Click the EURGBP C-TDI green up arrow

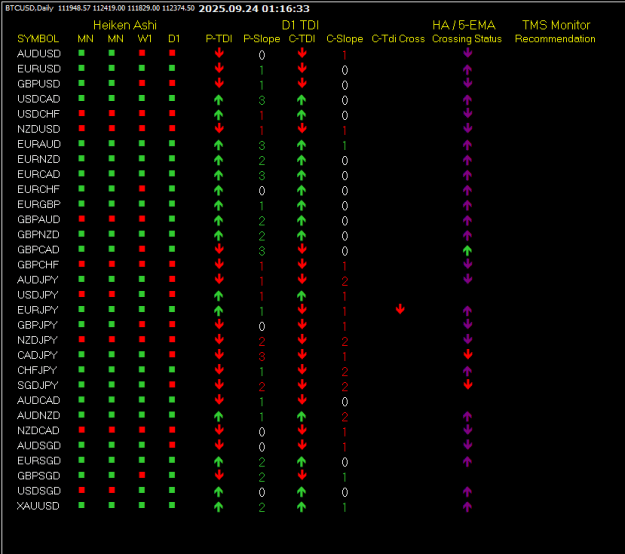point(301,205)
